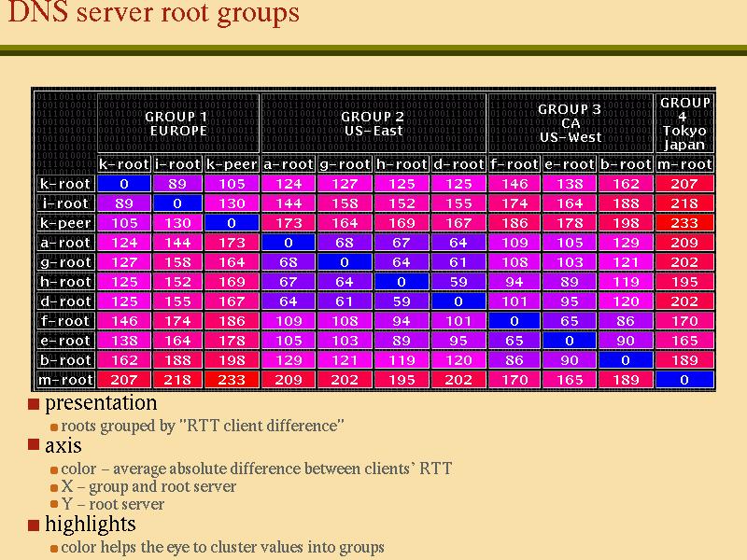747x560 pixels.
Task: Select the k-peer column header
Action: click(x=232, y=164)
